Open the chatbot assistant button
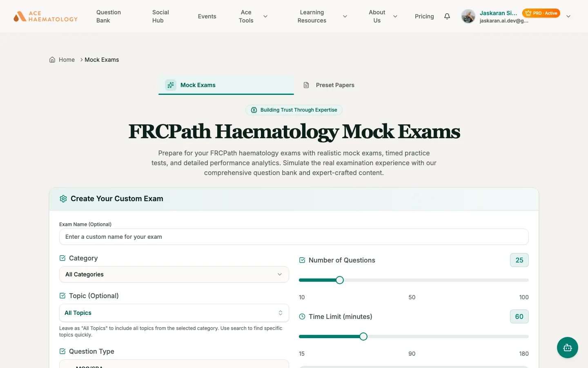Screen dimensions: 588x368 click(x=568, y=348)
